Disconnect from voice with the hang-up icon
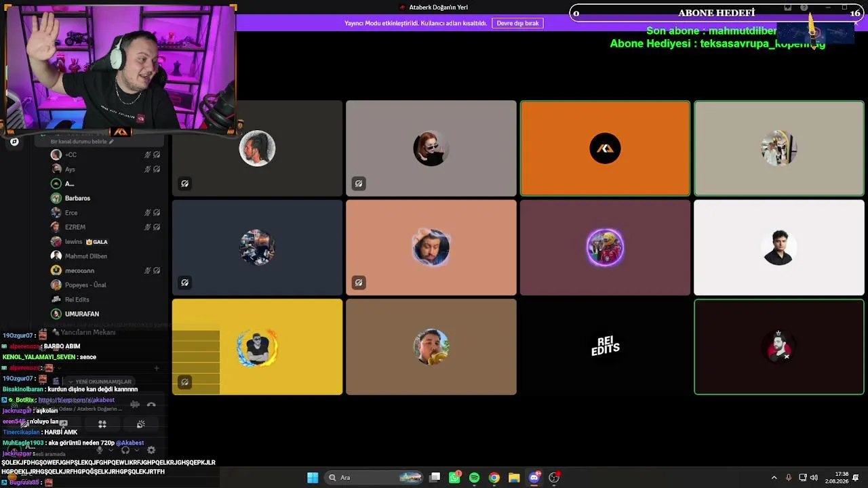Image resolution: width=868 pixels, height=488 pixels. tap(151, 405)
